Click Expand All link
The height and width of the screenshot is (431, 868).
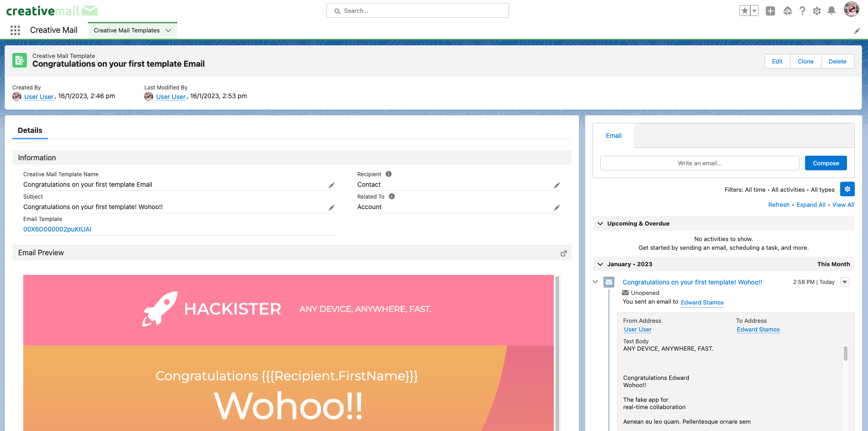pyautogui.click(x=811, y=205)
